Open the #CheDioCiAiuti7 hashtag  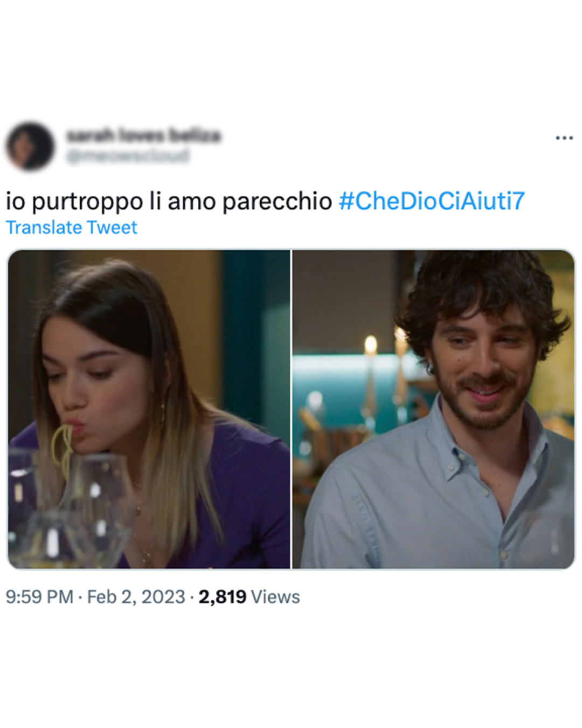click(431, 201)
